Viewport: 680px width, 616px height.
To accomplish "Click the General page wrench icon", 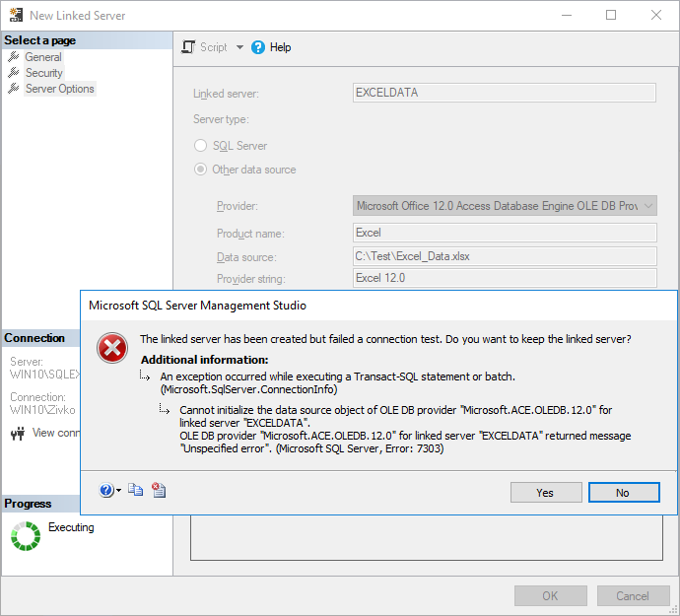I will tap(14, 56).
